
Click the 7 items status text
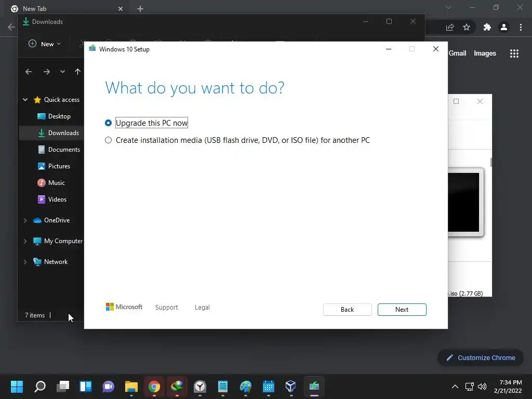[x=35, y=315]
